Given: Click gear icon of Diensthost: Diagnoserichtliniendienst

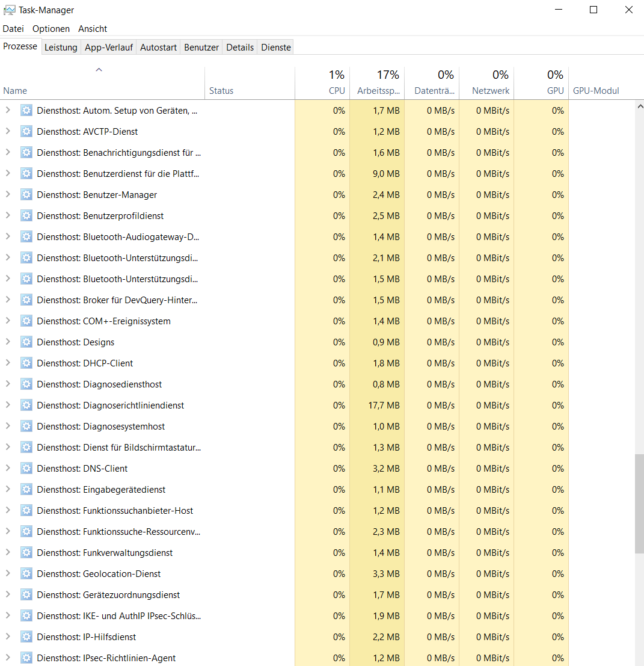Looking at the screenshot, I should click(26, 405).
